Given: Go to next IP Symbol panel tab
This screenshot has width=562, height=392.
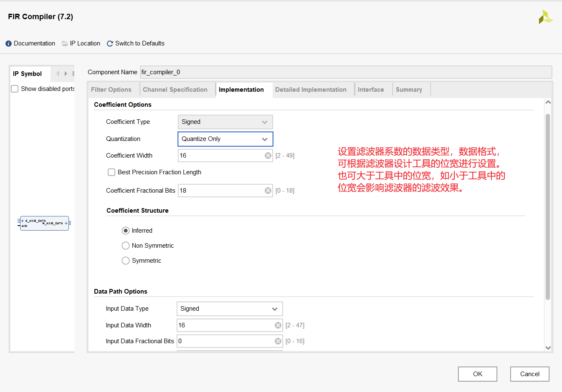Looking at the screenshot, I should pyautogui.click(x=66, y=74).
